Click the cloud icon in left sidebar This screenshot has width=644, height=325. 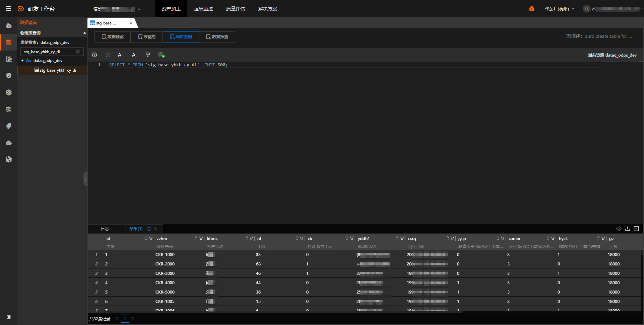pyautogui.click(x=9, y=25)
